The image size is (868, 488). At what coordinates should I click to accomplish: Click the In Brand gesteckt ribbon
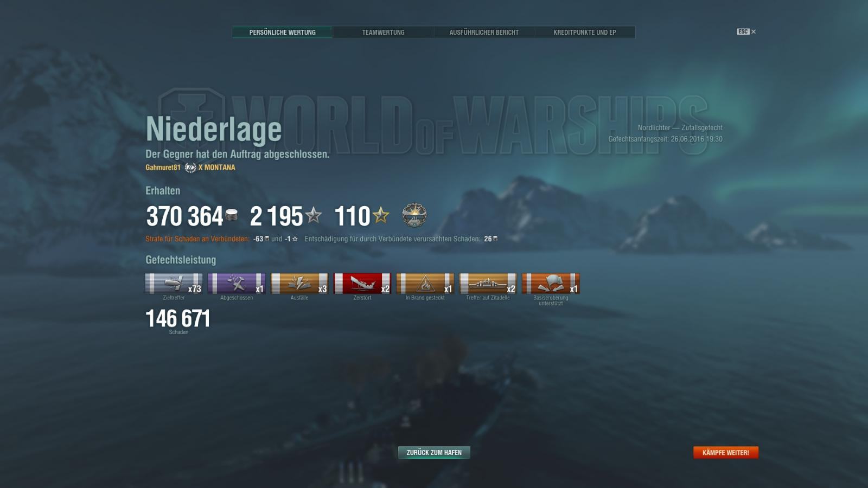pos(425,284)
